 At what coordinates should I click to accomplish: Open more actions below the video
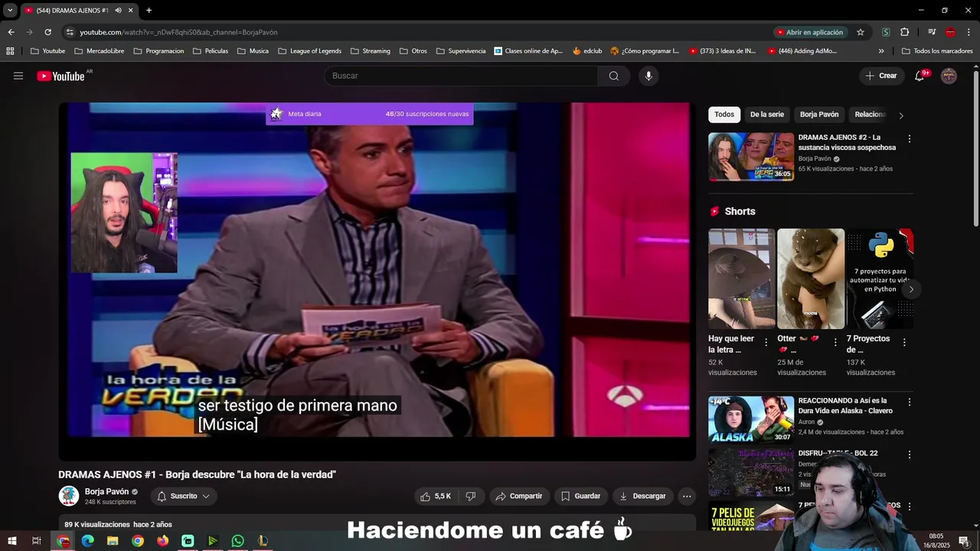click(687, 496)
